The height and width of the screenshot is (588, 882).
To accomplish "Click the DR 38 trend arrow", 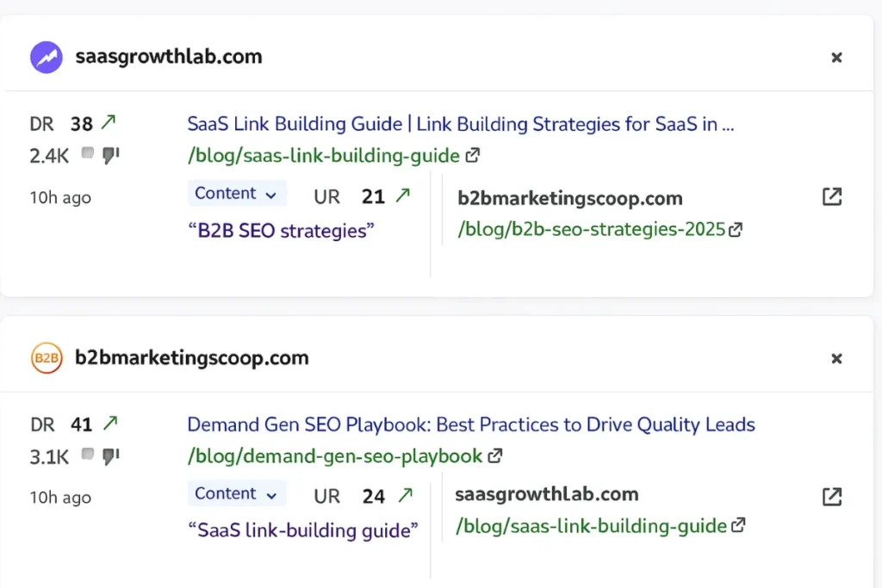I will pyautogui.click(x=108, y=123).
